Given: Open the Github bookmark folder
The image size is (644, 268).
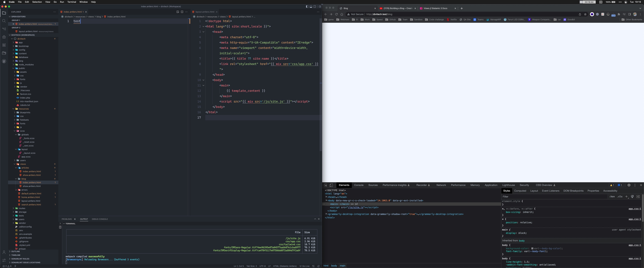Looking at the screenshot, I should [390, 19].
